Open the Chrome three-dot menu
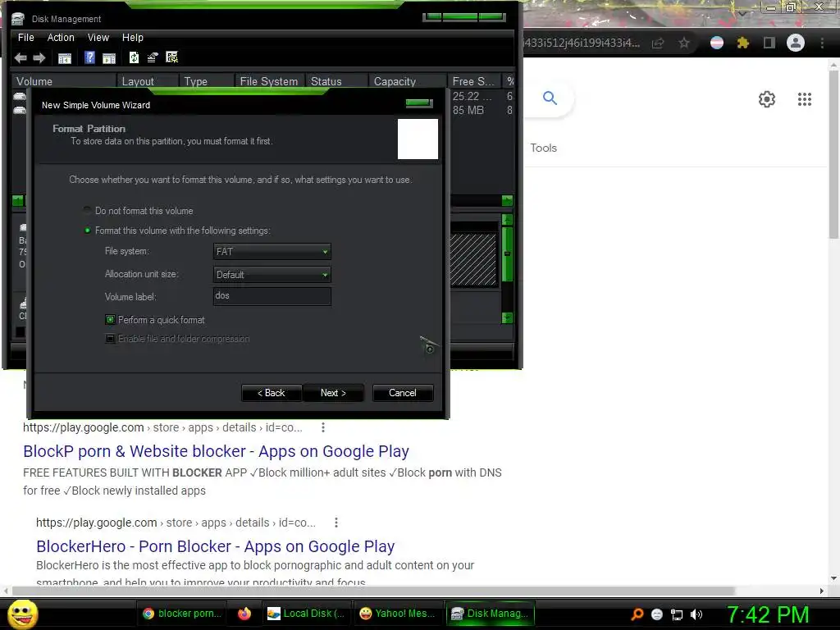 click(822, 43)
